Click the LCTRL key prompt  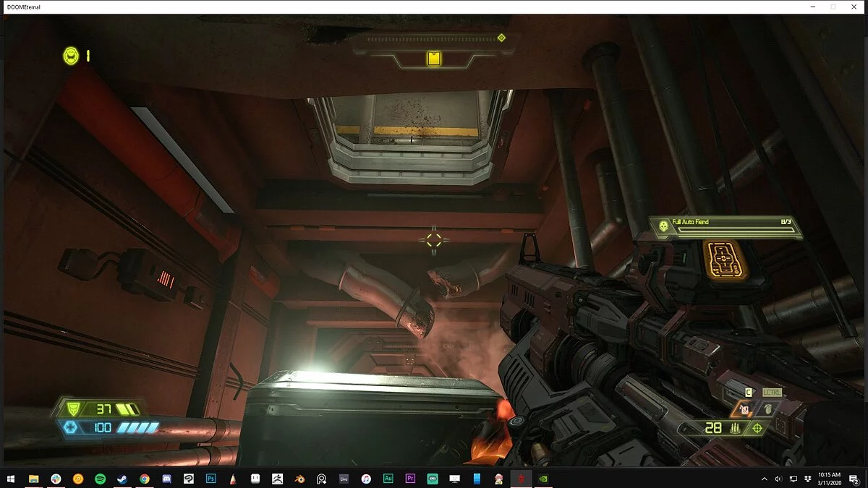772,392
